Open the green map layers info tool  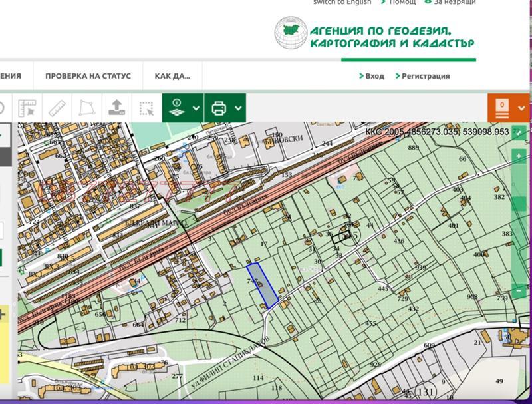pos(176,108)
